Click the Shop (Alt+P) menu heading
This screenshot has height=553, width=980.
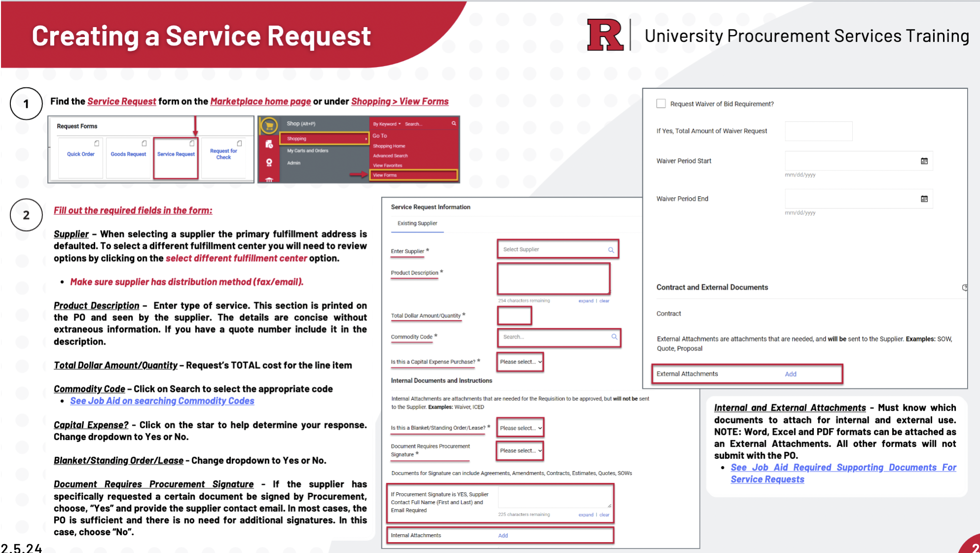[x=301, y=124]
